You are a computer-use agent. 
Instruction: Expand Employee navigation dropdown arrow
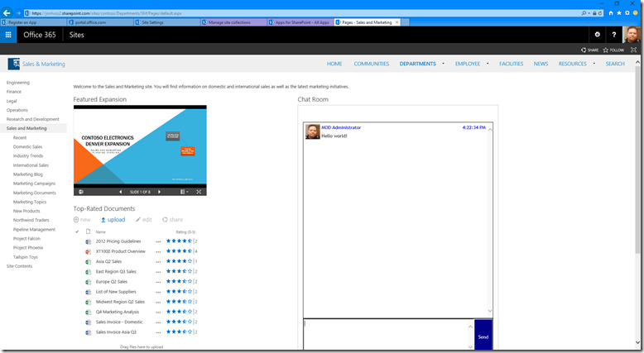click(x=488, y=64)
